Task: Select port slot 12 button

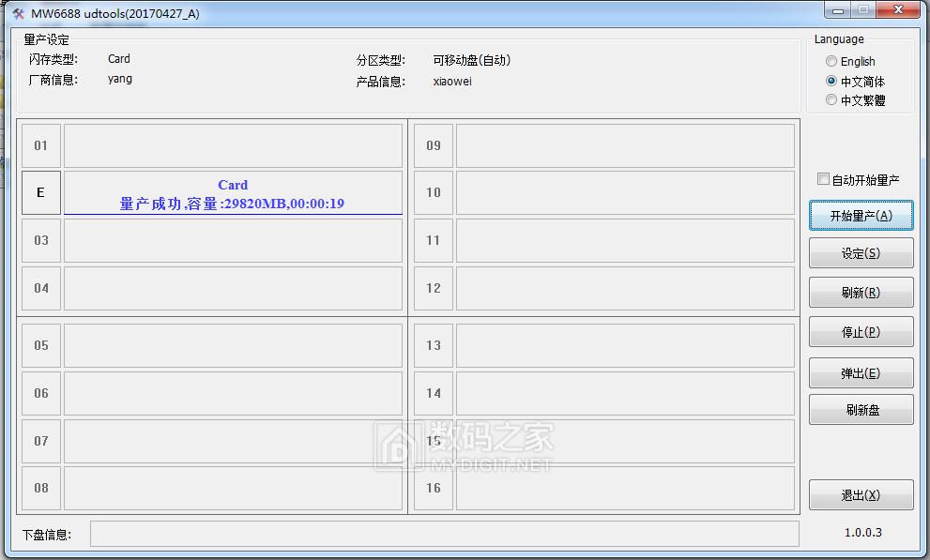Action: coord(434,289)
